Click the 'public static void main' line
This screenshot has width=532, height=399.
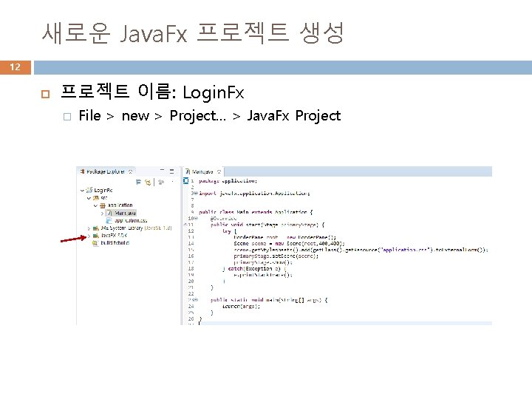tap(269, 300)
